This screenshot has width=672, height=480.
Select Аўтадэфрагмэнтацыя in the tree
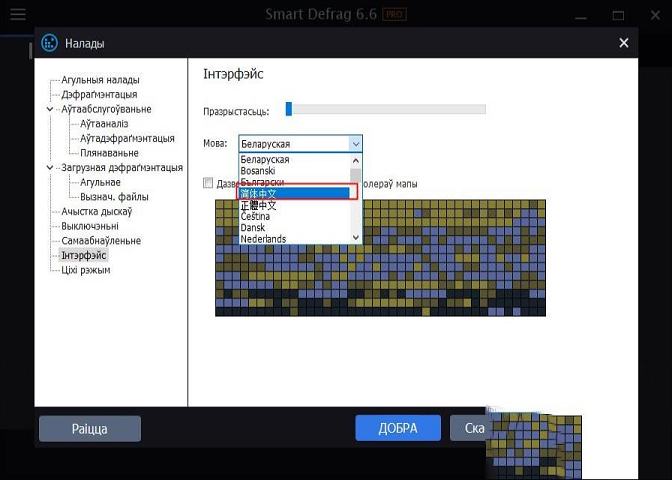[127, 138]
